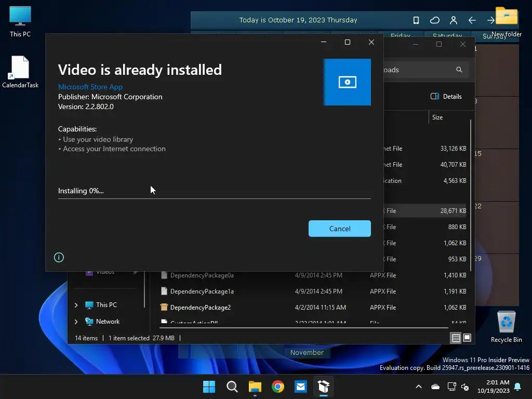Click the Today is October 19 header
This screenshot has height=399, width=532.
(298, 20)
